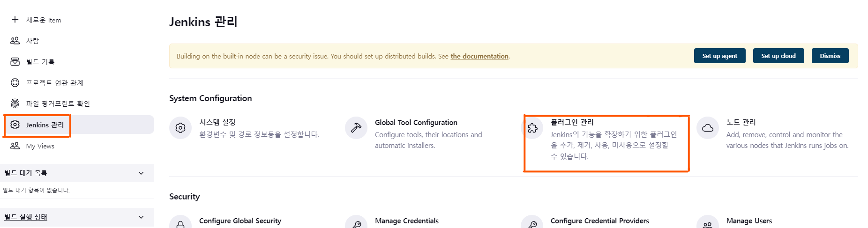The image size is (868, 228).
Task: Click the people icon beside My Views
Action: coord(15,146)
